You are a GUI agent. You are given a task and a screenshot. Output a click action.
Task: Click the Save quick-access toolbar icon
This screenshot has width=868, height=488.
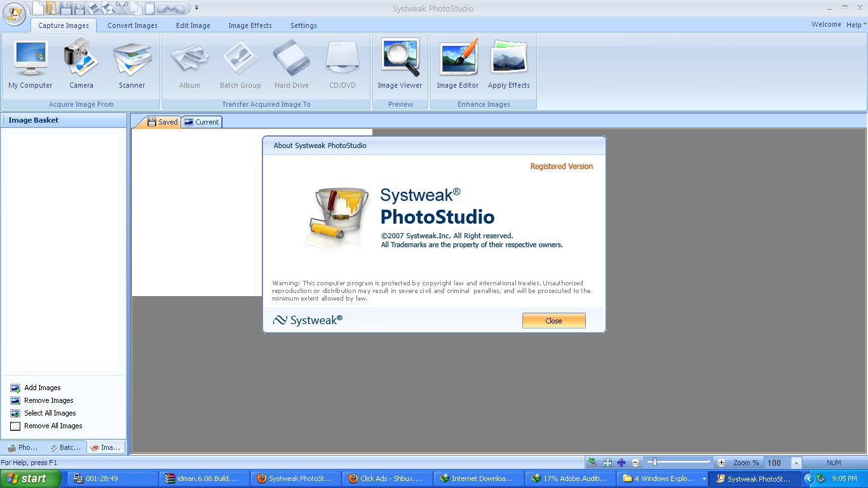pyautogui.click(x=65, y=8)
